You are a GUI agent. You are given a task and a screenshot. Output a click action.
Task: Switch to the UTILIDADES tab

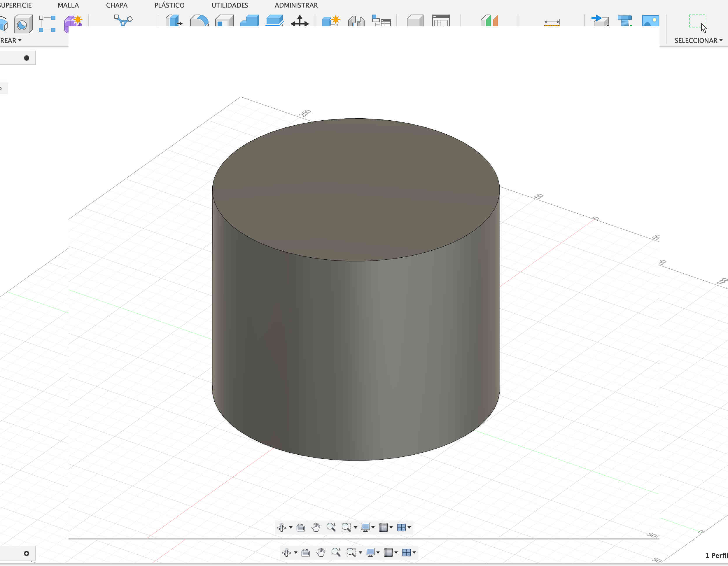pos(230,5)
